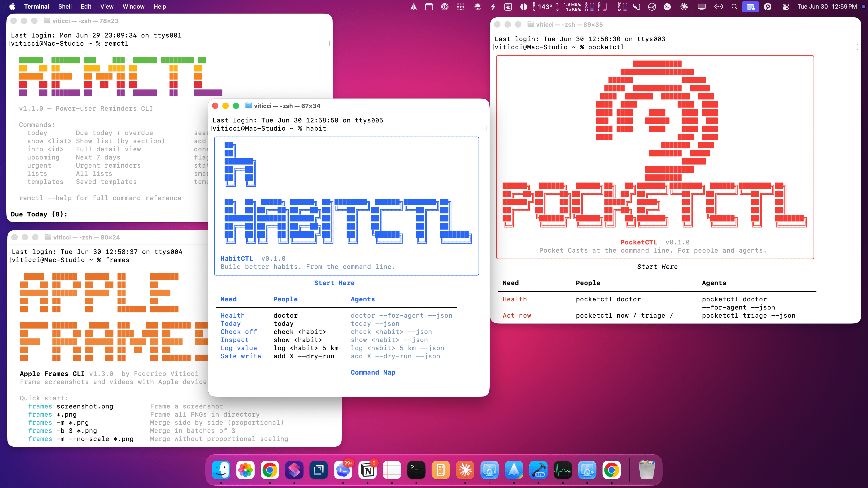Click folder icon in pocketctl window title
Viewport: 868px width, 488px height.
click(x=531, y=24)
